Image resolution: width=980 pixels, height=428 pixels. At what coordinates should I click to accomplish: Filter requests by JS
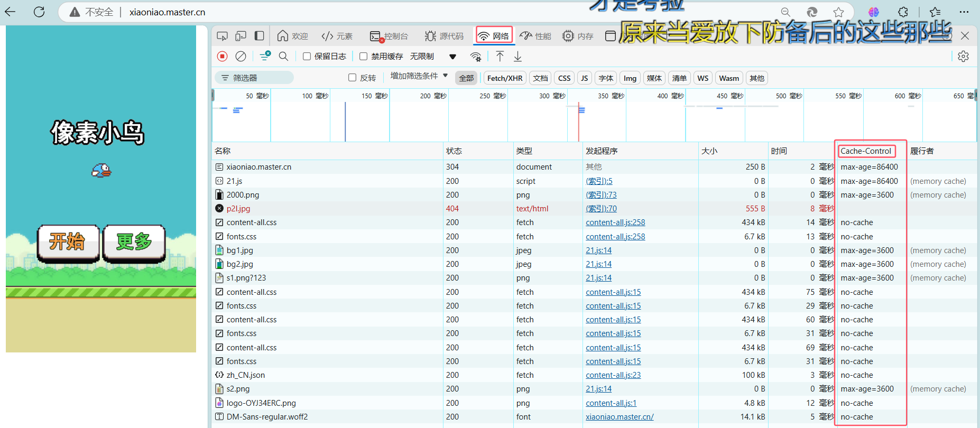[x=584, y=78]
